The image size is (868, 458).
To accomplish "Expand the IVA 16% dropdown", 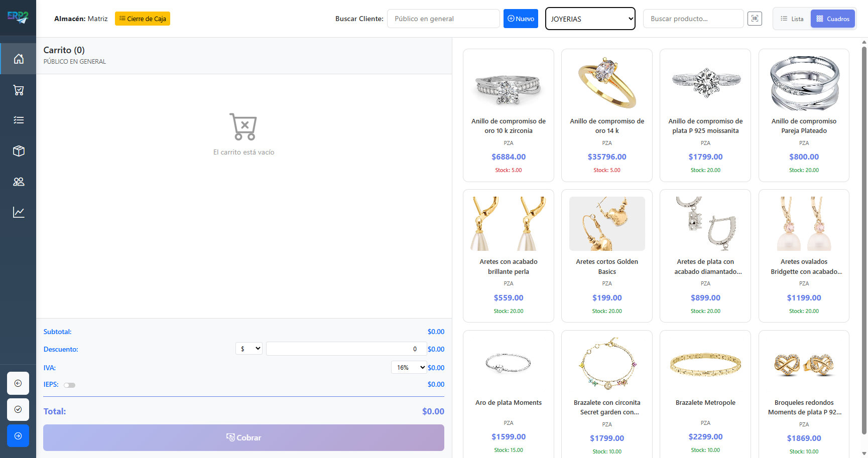I will pyautogui.click(x=409, y=368).
